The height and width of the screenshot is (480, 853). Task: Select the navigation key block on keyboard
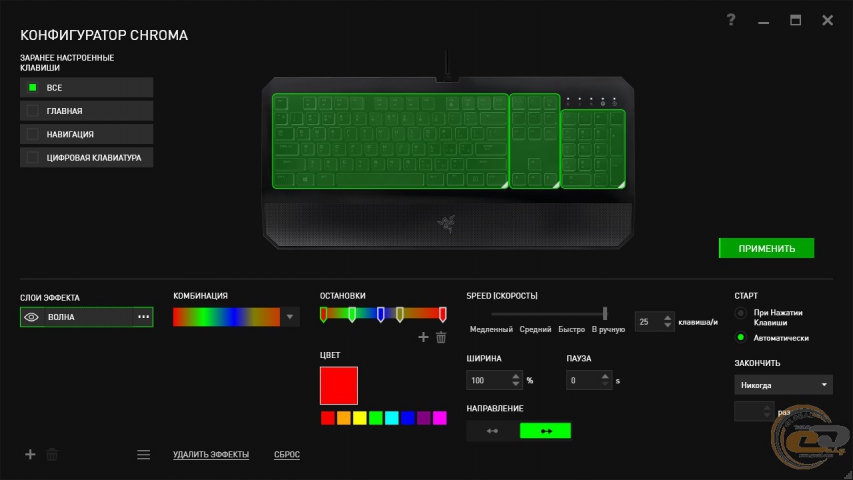(535, 141)
